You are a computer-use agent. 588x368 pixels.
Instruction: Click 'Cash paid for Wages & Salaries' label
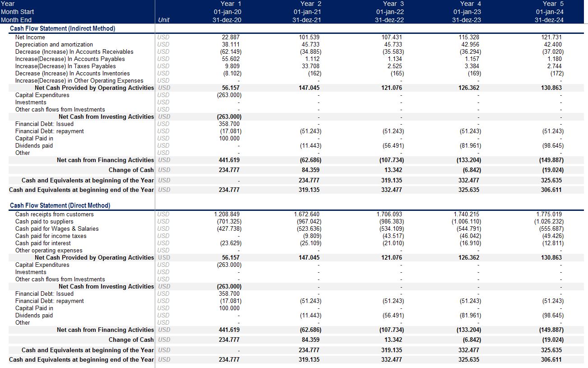(x=57, y=228)
